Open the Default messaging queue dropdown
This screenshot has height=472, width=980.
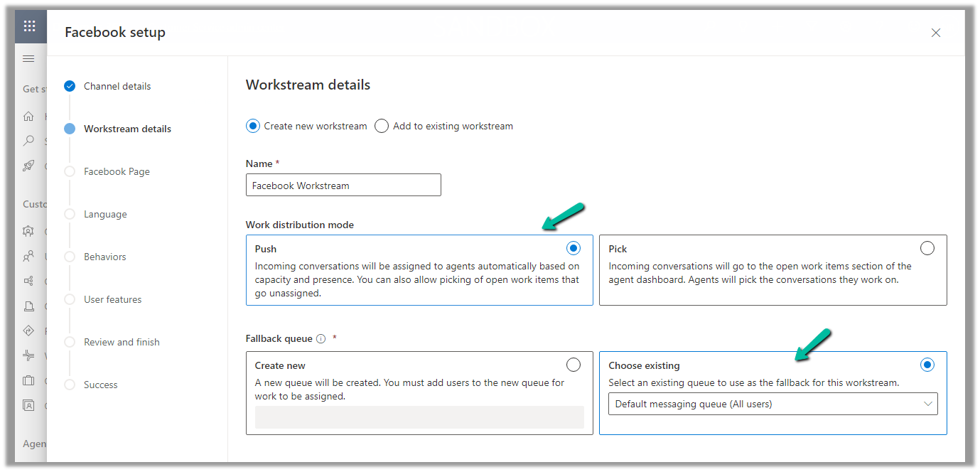point(772,404)
